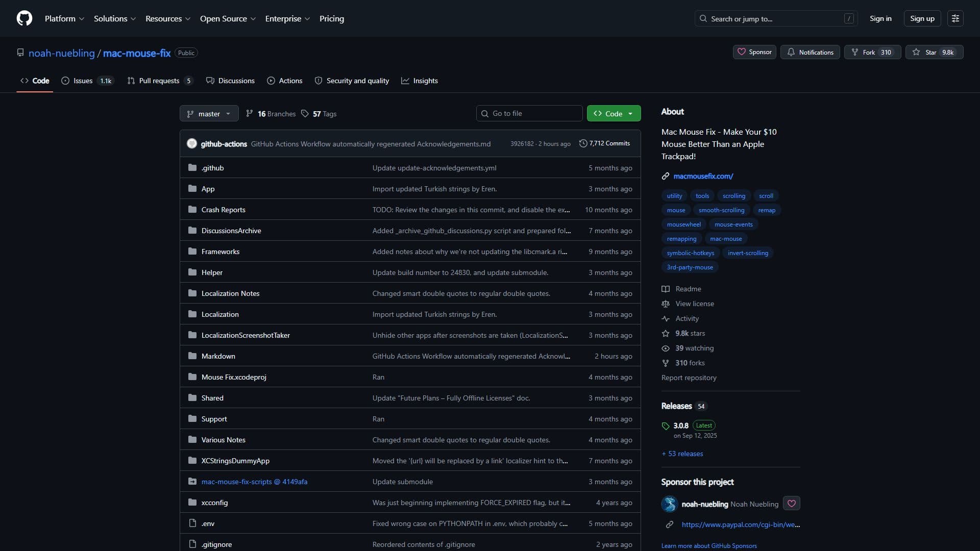Click the link icon beside macmousefix.com
980x551 pixels.
[x=666, y=177]
